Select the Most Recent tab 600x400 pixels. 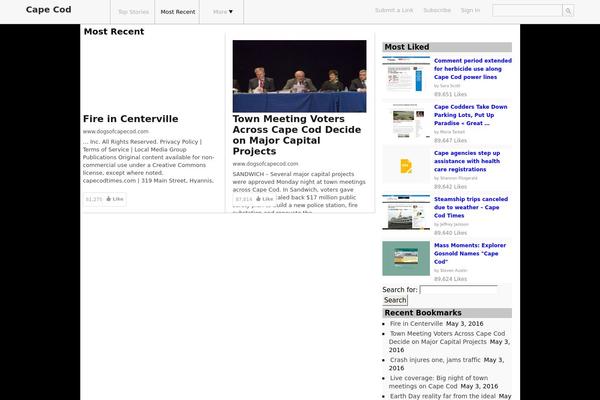pyautogui.click(x=178, y=12)
